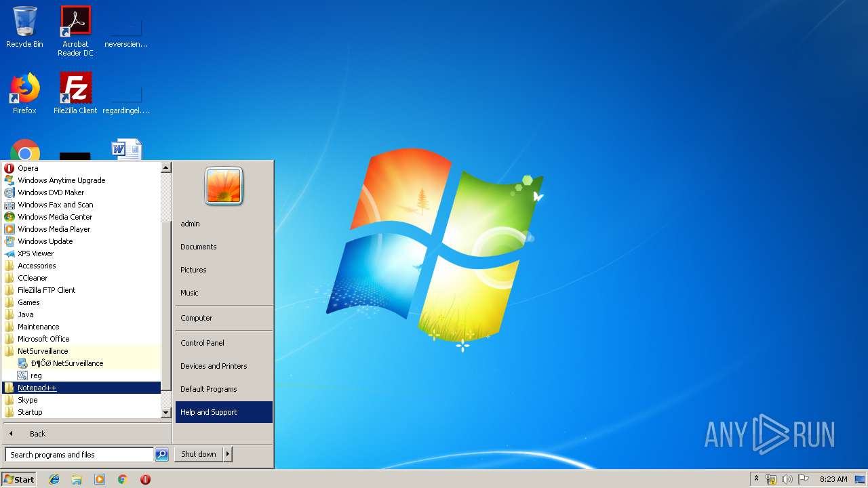Open Default Programs
Viewport: 868px width, 488px height.
point(224,389)
